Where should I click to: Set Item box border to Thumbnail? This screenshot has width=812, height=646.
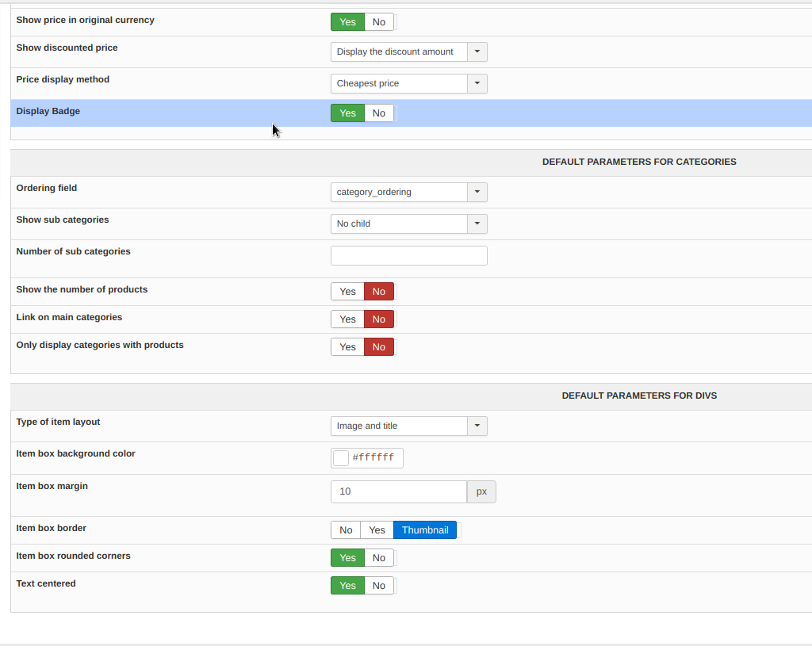425,530
